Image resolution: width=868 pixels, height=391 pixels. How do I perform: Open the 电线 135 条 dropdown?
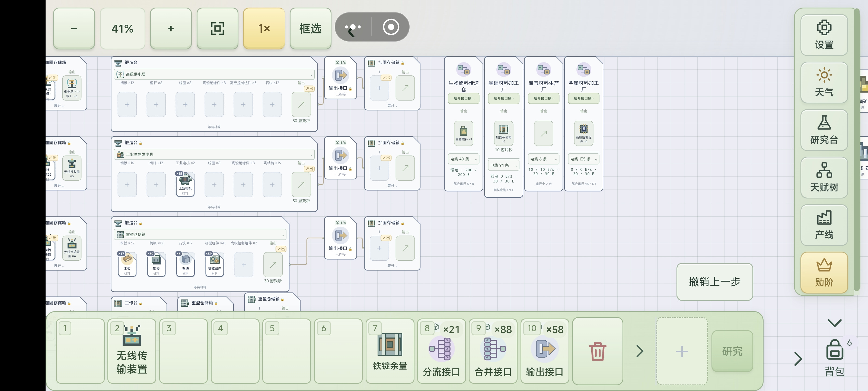[583, 159]
